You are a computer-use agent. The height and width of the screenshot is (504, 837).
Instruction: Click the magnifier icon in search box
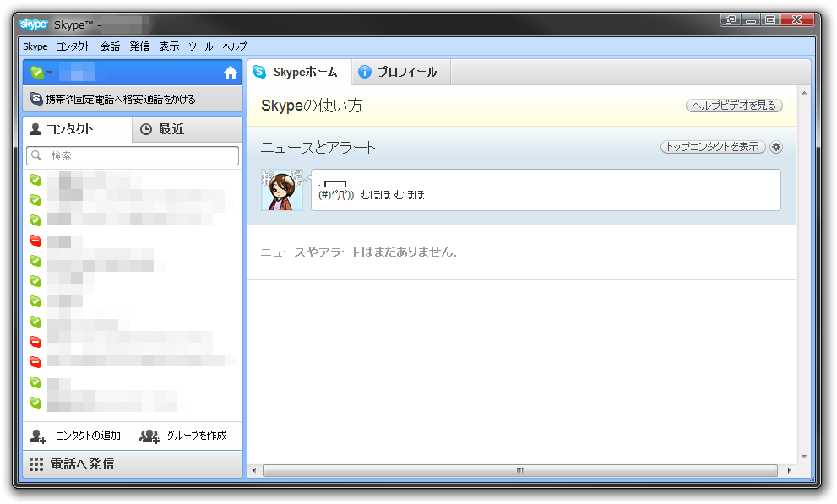36,155
